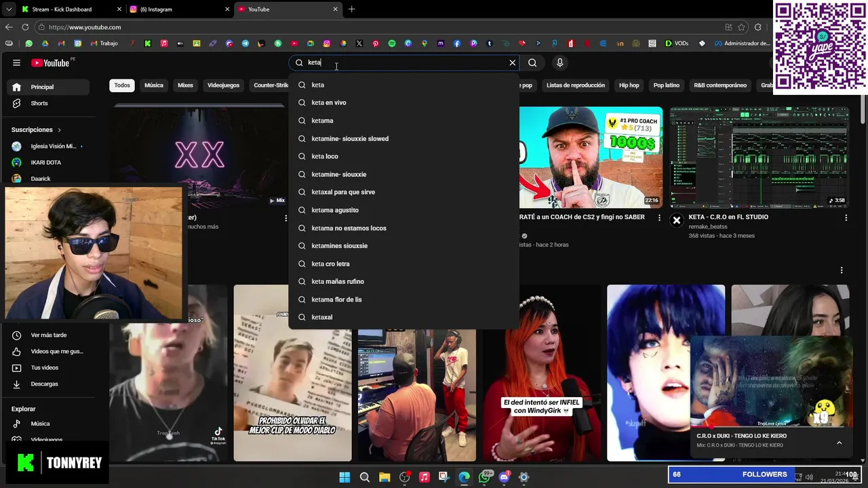This screenshot has width=868, height=488.
Task: Pick the "ketamine- siouxxie slowed" suggestion
Action: click(x=404, y=139)
